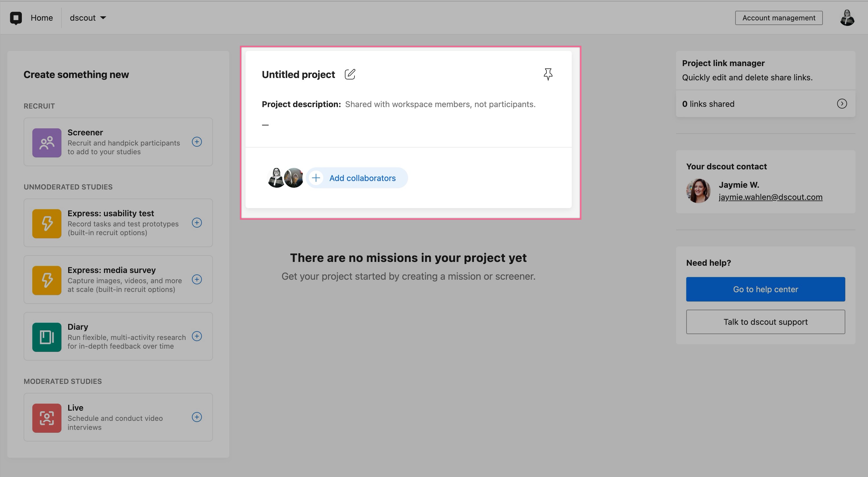Add a new Screener with plus icon
The image size is (868, 477).
(197, 142)
